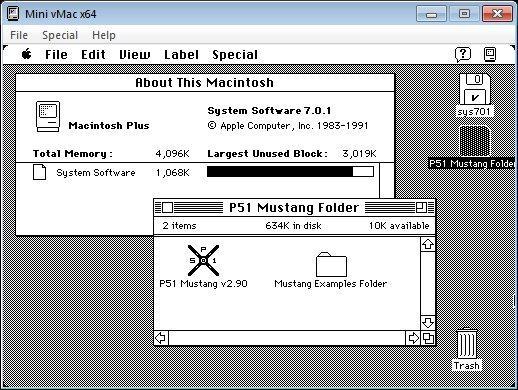Viewport: 518px width, 390px height.
Task: Open the Edit menu
Action: (93, 55)
